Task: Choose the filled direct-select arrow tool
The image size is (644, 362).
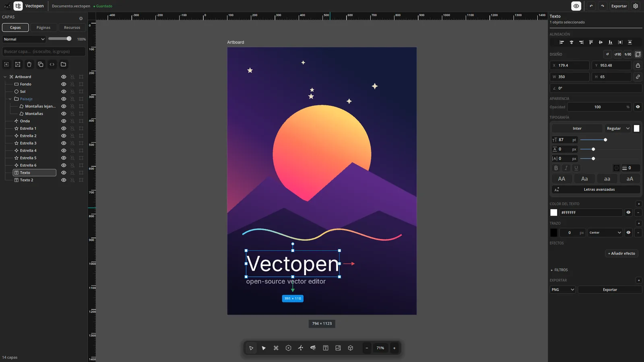Action: (x=264, y=348)
